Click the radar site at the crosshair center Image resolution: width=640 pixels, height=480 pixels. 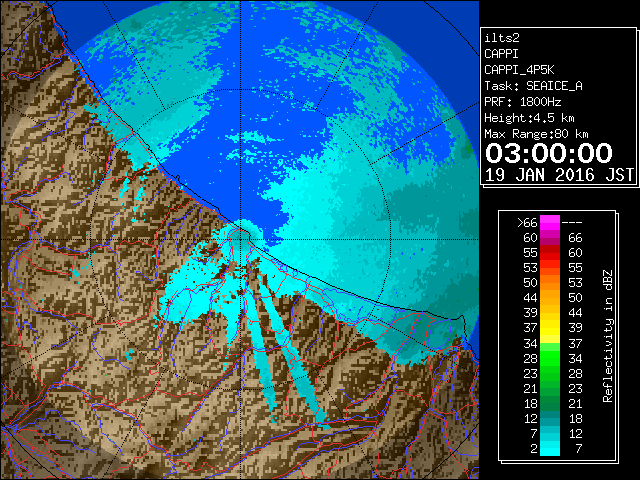point(241,239)
